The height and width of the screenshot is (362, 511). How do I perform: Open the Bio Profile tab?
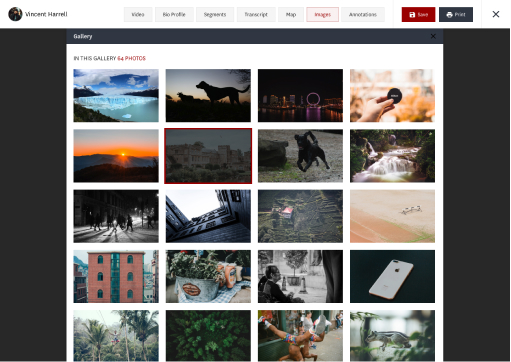[x=174, y=14]
